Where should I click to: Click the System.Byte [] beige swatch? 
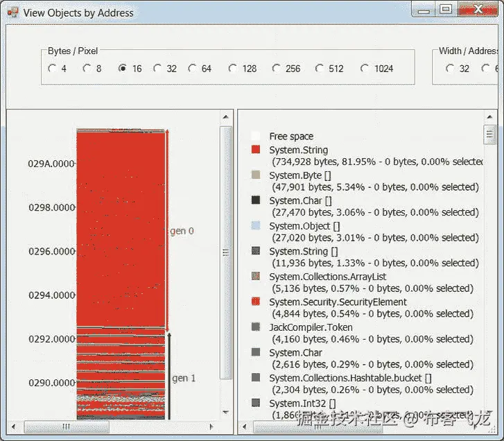click(256, 175)
